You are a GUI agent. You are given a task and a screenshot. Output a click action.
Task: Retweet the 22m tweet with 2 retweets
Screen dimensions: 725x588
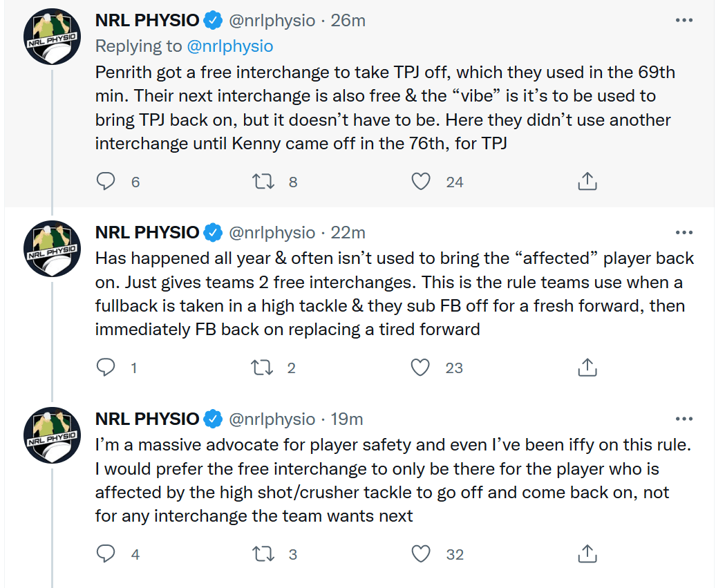tap(262, 368)
